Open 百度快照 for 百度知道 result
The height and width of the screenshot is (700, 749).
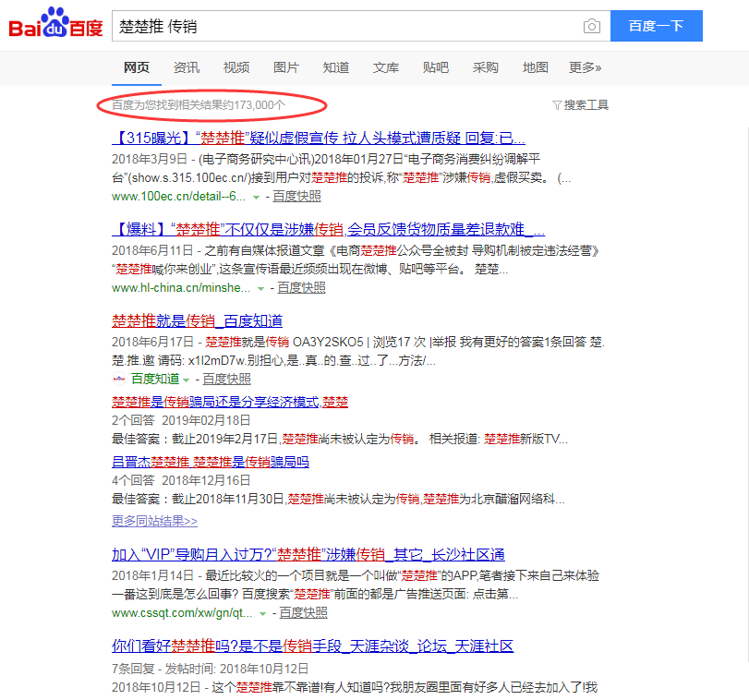(x=227, y=380)
